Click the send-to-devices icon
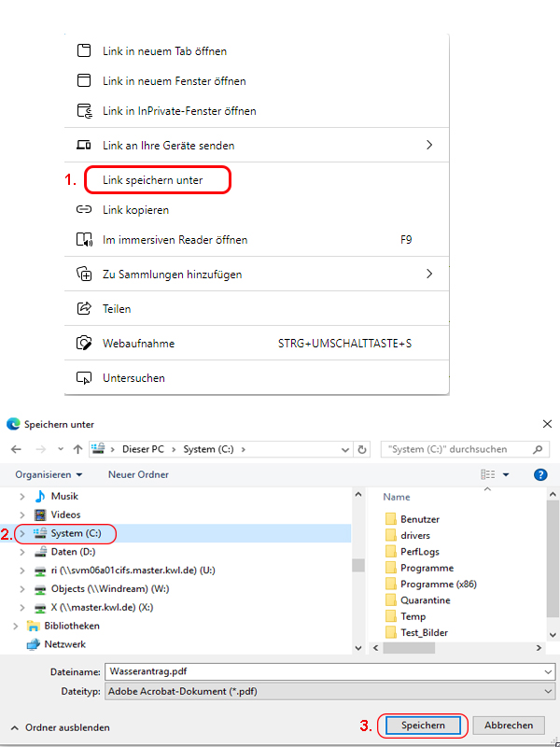The height and width of the screenshot is (747, 560). coord(84,145)
